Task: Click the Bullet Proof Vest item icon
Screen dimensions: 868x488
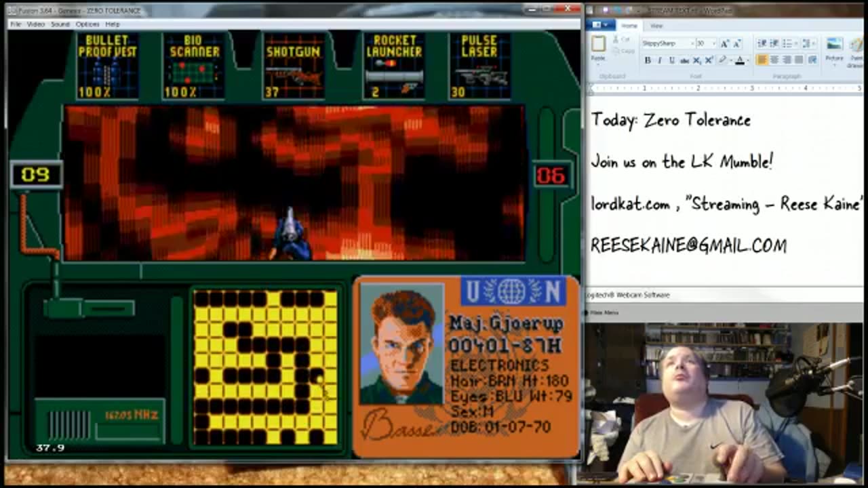Action: coord(107,66)
